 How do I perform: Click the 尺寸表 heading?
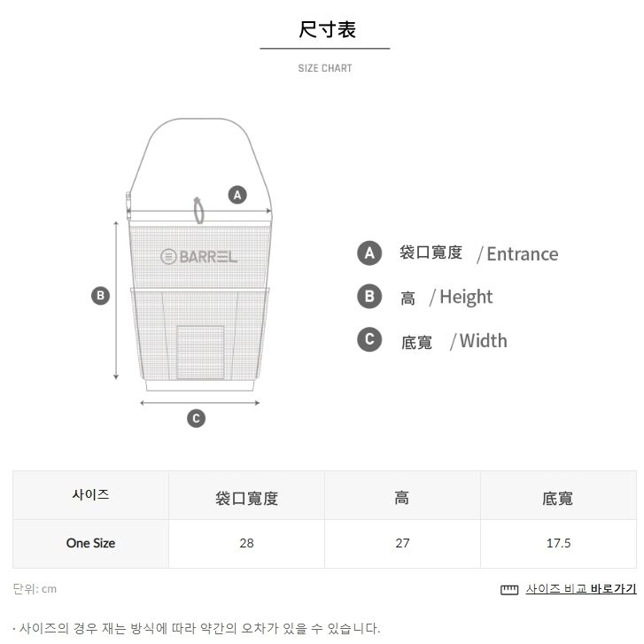point(327,29)
